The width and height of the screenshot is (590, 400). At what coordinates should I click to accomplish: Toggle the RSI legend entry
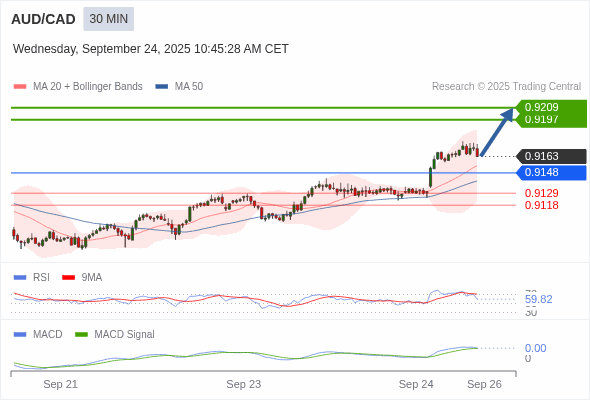point(31,277)
